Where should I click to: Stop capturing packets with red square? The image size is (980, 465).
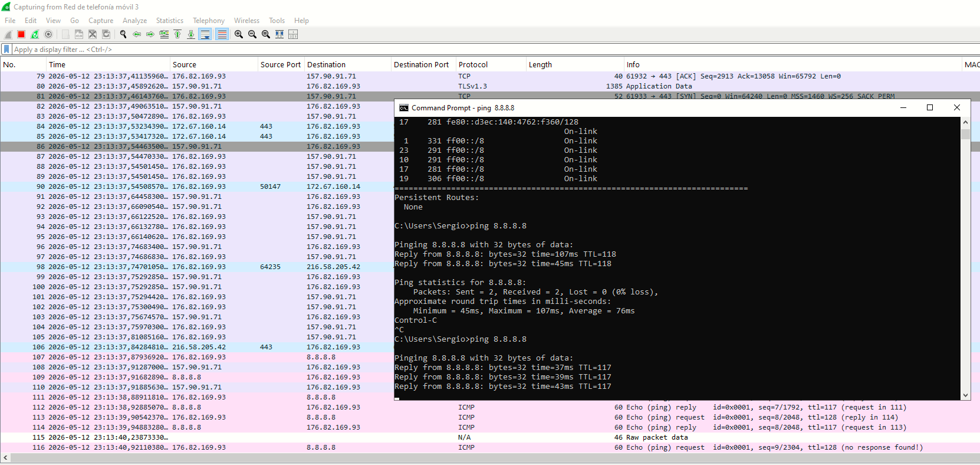click(x=21, y=34)
